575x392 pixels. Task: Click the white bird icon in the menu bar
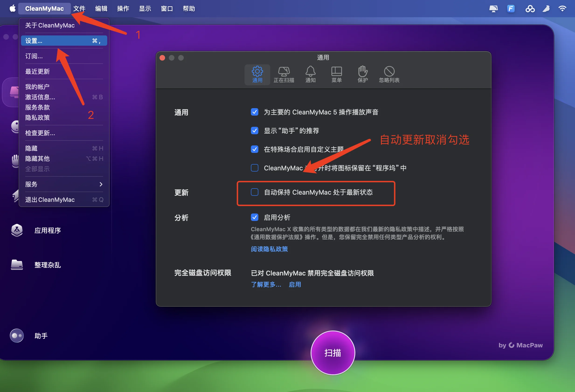pyautogui.click(x=546, y=9)
